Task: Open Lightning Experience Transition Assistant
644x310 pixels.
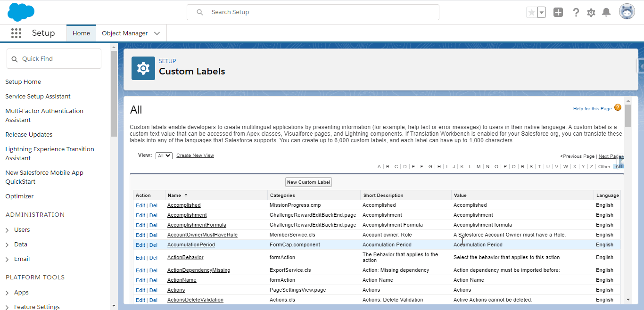Action: pos(50,154)
